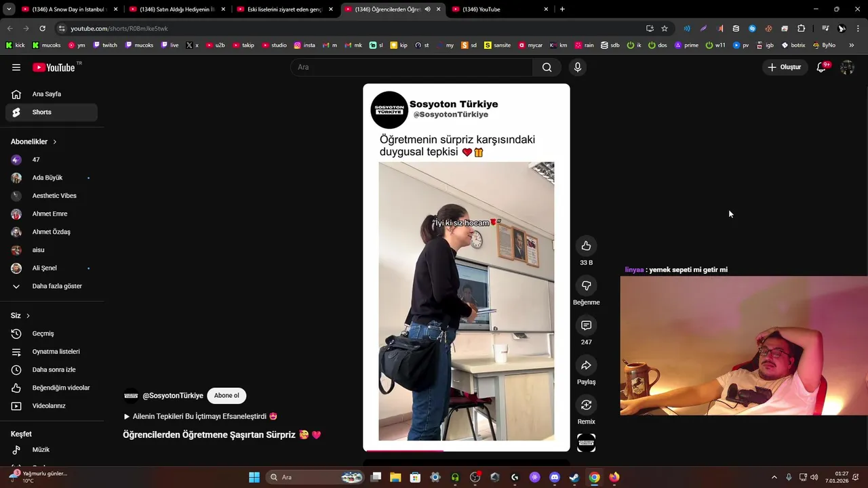The image size is (868, 488).
Task: Open Videolarınız
Action: (x=52, y=406)
